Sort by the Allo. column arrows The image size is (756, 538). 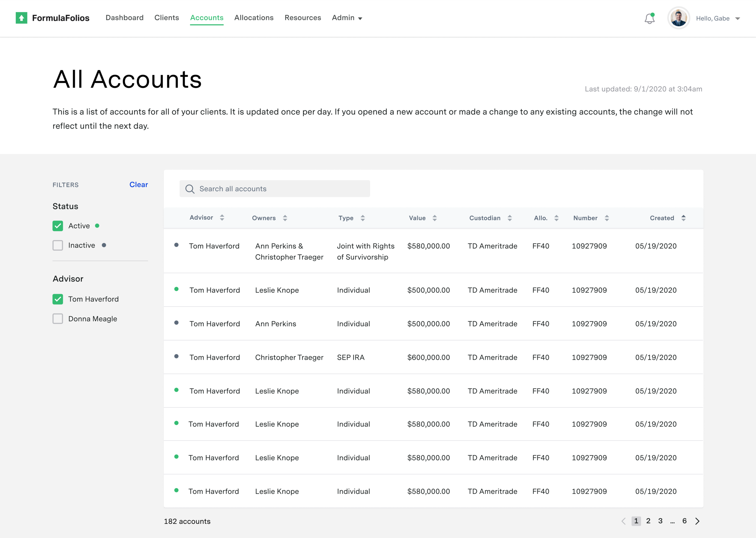(556, 218)
